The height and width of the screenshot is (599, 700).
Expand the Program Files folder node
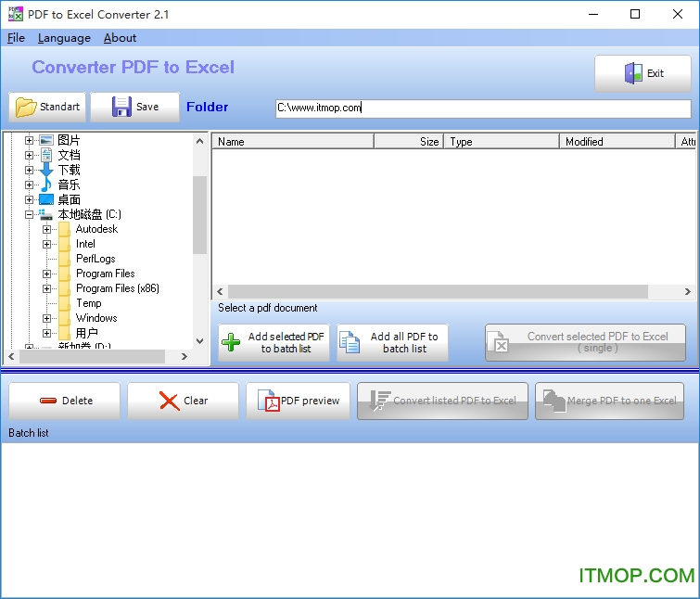tap(47, 274)
